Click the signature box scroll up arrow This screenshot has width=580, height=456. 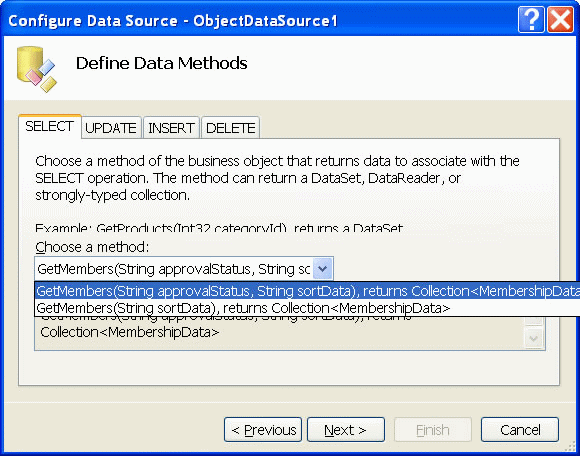coord(534,320)
